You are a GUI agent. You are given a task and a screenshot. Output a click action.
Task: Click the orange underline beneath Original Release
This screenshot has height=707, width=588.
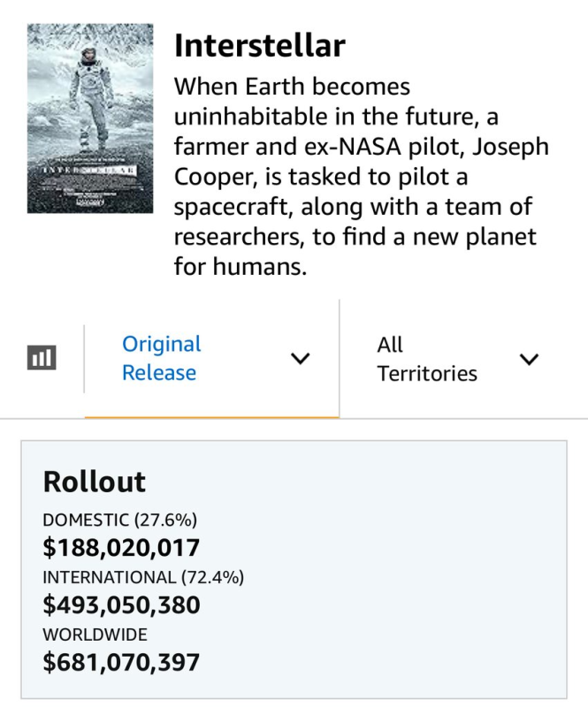click(x=212, y=416)
